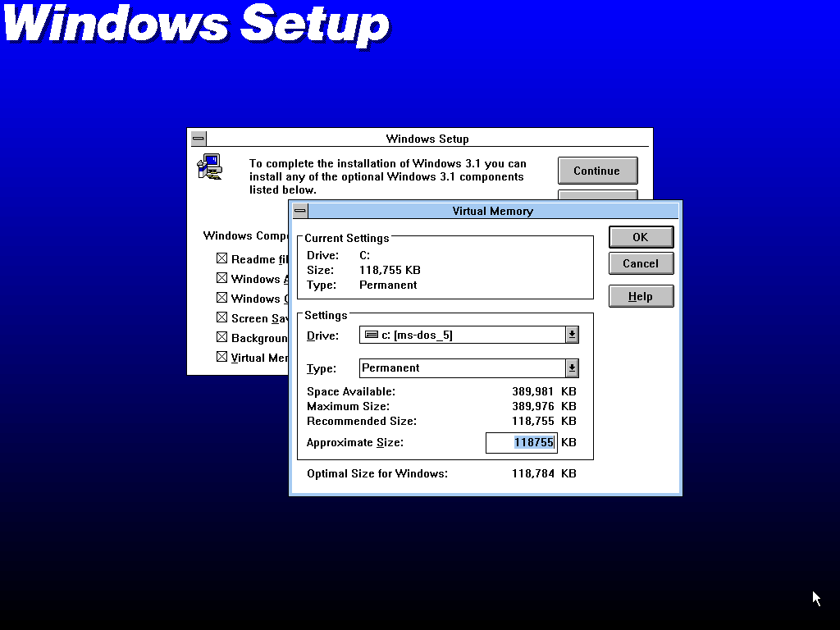Click the Virtual Memory title bar
840x630 pixels.
[493, 211]
